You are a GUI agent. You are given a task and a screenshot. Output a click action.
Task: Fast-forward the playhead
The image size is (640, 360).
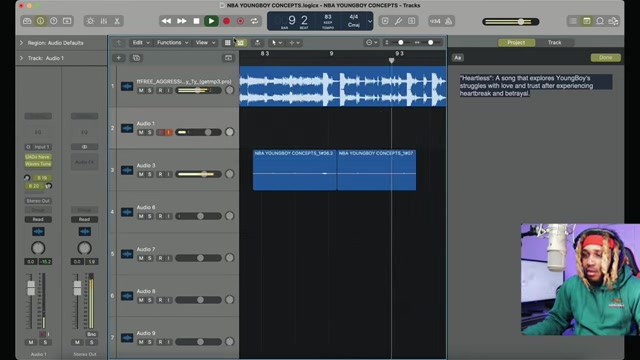182,21
